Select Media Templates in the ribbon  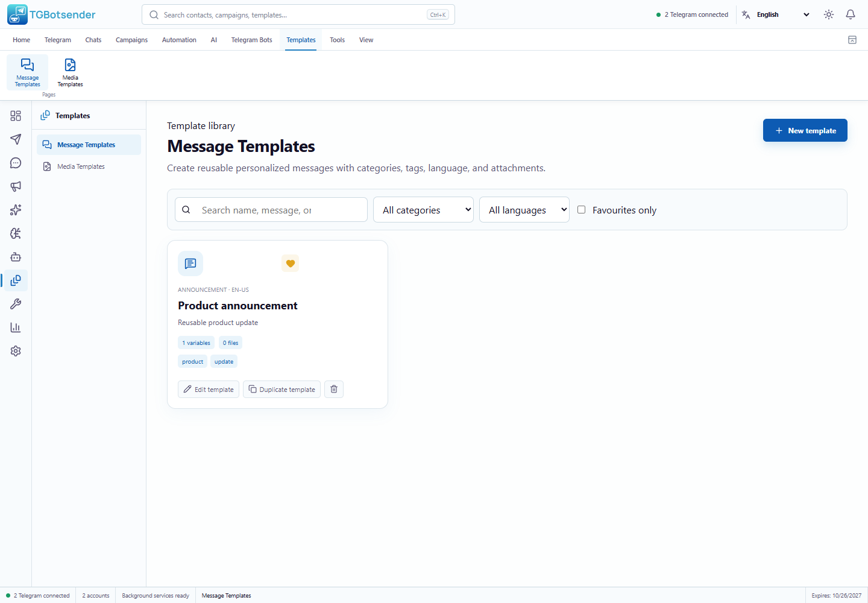(x=71, y=72)
